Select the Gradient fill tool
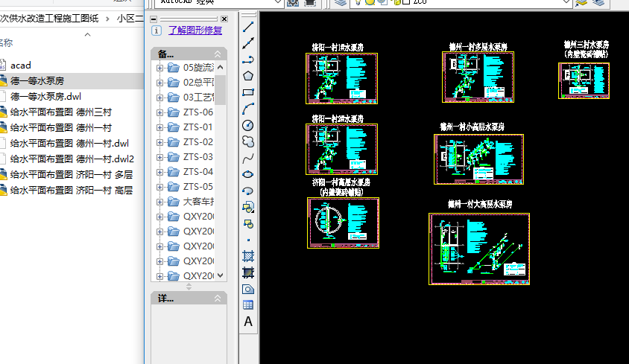 pyautogui.click(x=248, y=272)
